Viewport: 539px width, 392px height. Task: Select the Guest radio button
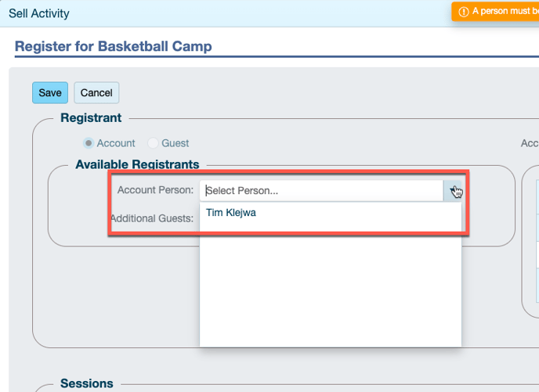click(x=154, y=143)
